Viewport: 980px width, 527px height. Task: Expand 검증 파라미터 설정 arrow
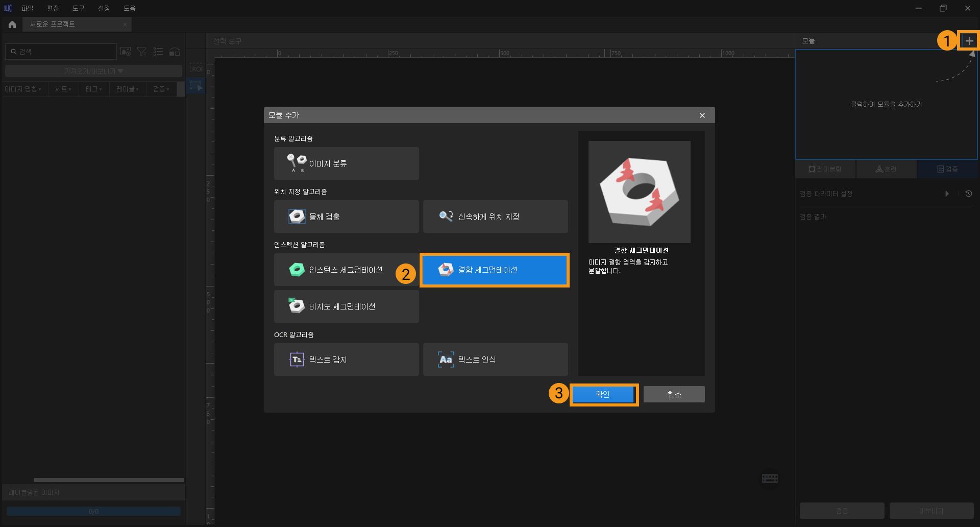[x=947, y=194]
